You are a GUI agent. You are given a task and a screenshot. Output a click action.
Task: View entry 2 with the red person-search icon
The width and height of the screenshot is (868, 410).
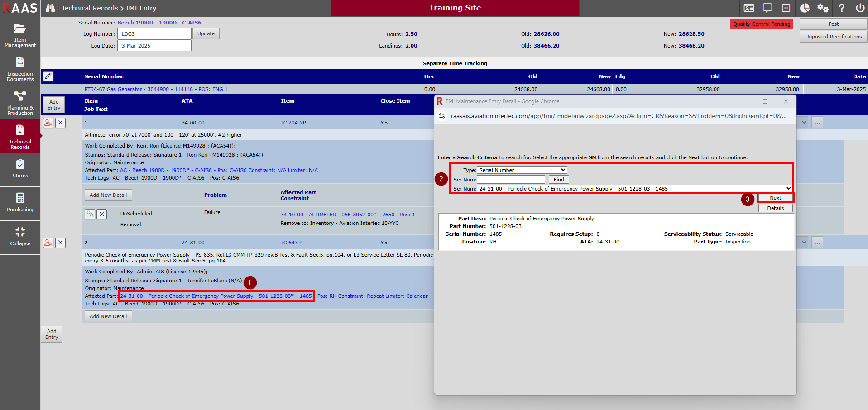(48, 243)
